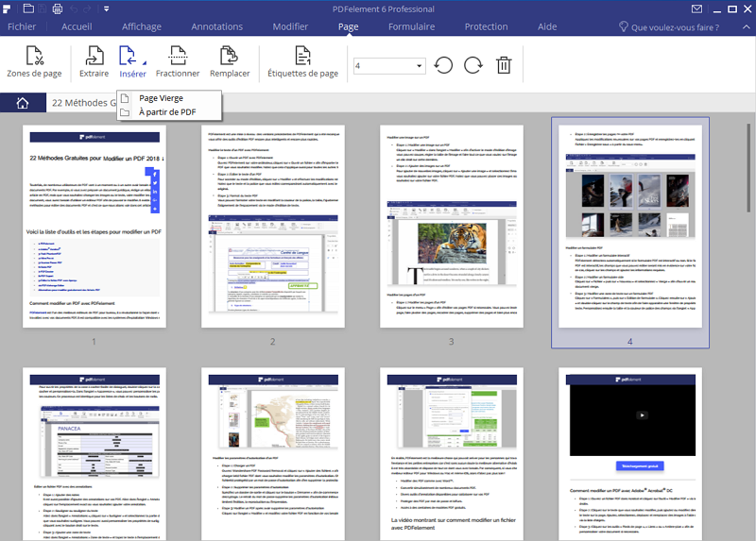The height and width of the screenshot is (541, 756).
Task: Select page 3 thumbnail with tiger image
Action: [451, 227]
